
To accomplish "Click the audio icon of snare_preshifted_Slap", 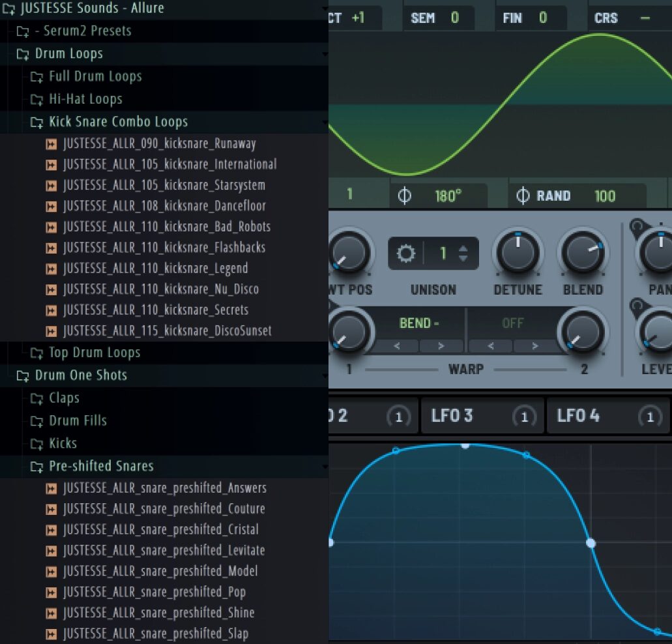I will click(x=51, y=634).
